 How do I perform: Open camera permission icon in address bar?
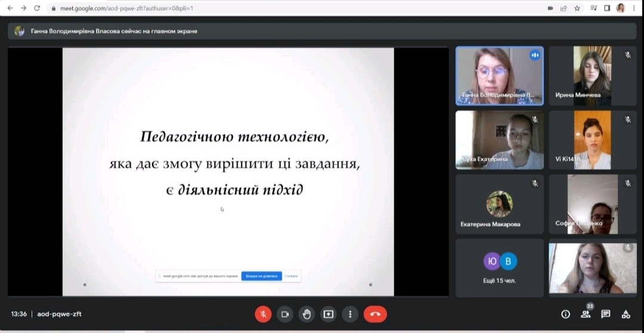coord(550,8)
